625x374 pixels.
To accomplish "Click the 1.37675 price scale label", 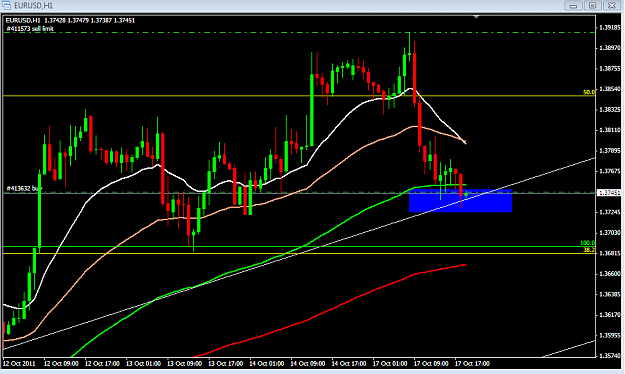I will coord(610,171).
